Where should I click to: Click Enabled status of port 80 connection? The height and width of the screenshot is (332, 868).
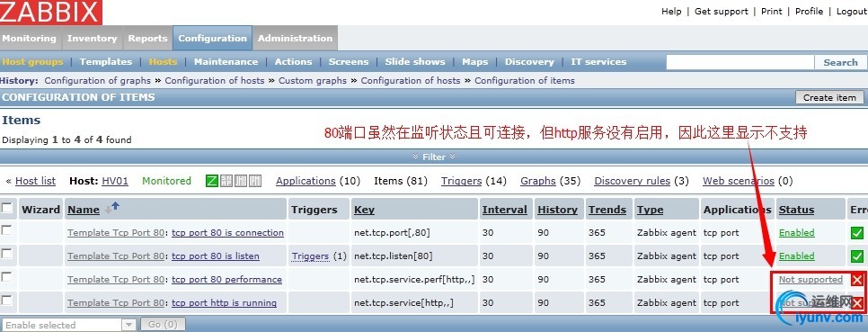(x=797, y=233)
